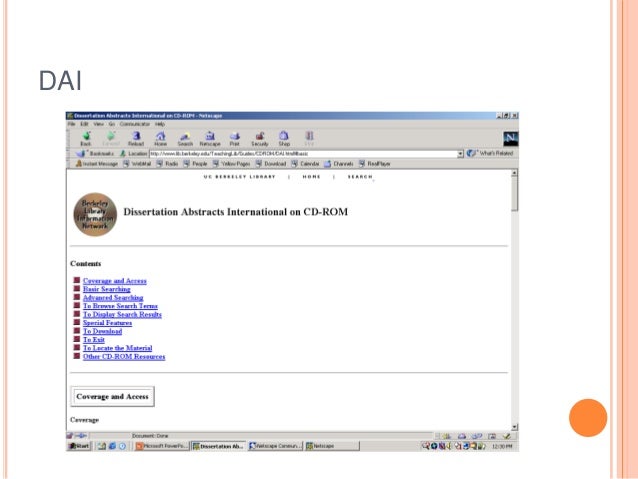
Task: Open the Bookmarks button
Action: pyautogui.click(x=96, y=153)
